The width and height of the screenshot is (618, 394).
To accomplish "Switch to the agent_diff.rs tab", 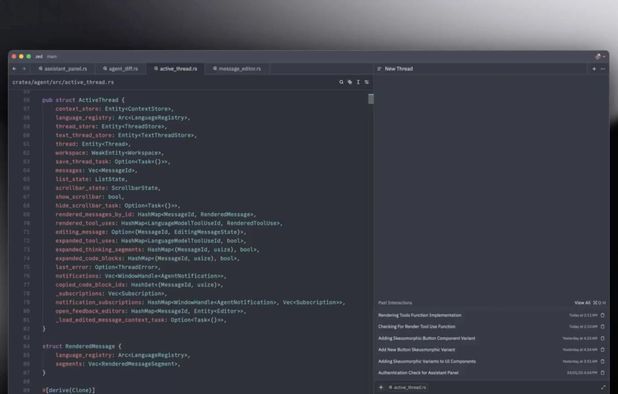I will [121, 69].
